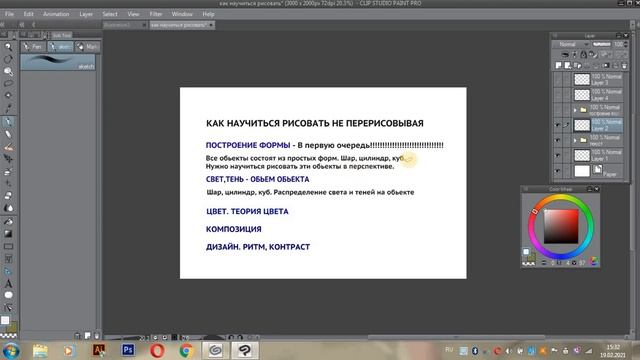Select the Zoom magnifier tool
This screenshot has width=640, height=360.
[8, 47]
